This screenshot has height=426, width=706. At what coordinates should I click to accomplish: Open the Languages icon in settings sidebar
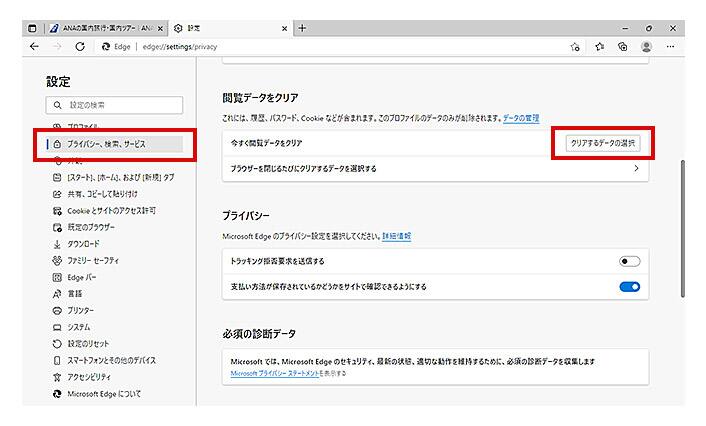point(57,293)
